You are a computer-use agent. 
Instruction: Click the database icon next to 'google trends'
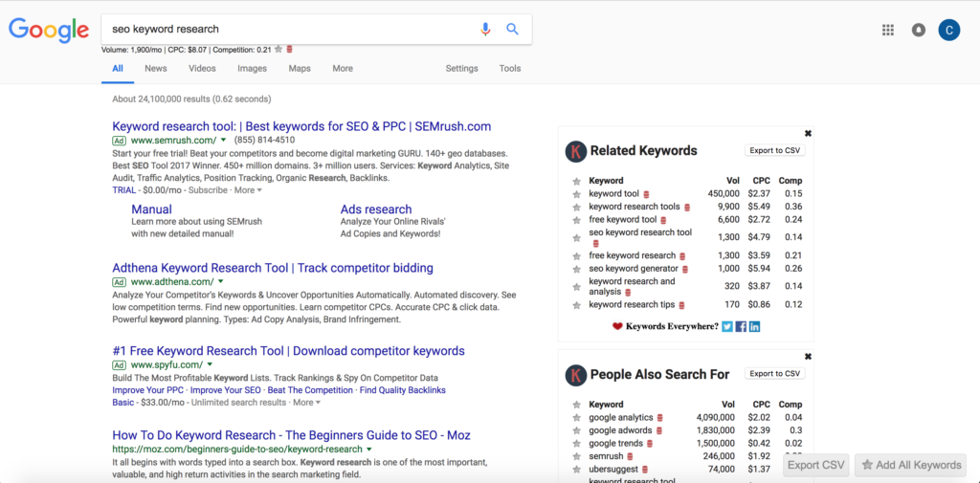coord(650,444)
